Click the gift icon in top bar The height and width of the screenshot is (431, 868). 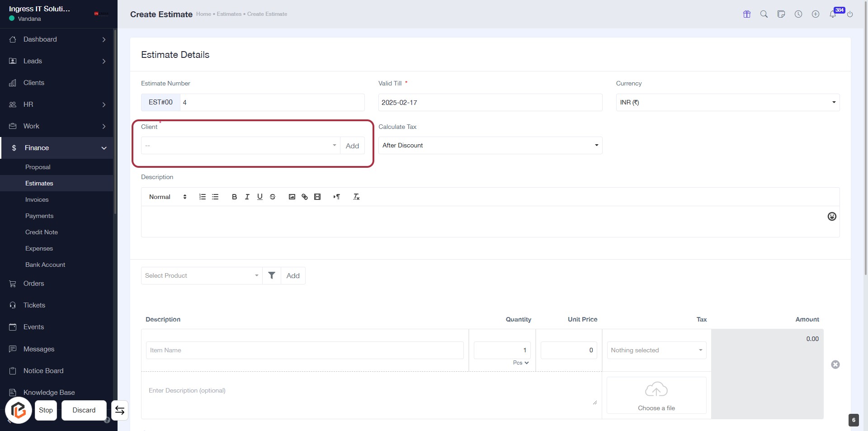[747, 14]
